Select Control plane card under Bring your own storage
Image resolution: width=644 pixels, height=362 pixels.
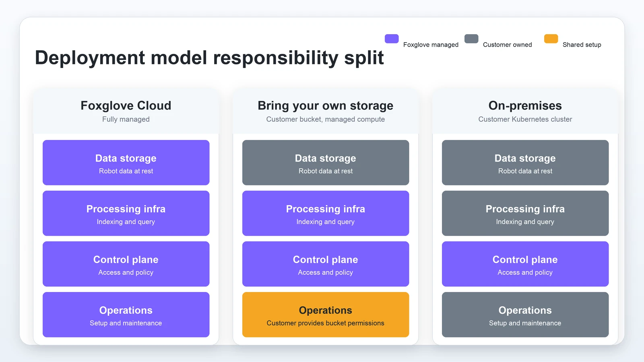pos(326,264)
